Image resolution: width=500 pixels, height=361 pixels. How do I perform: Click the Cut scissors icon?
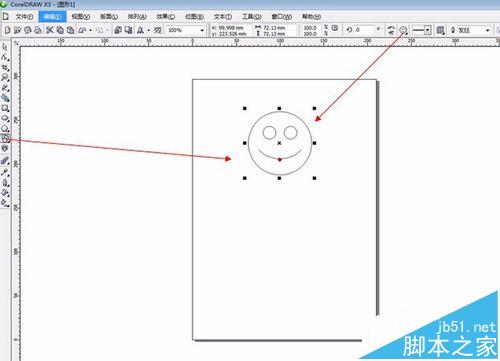click(50, 30)
